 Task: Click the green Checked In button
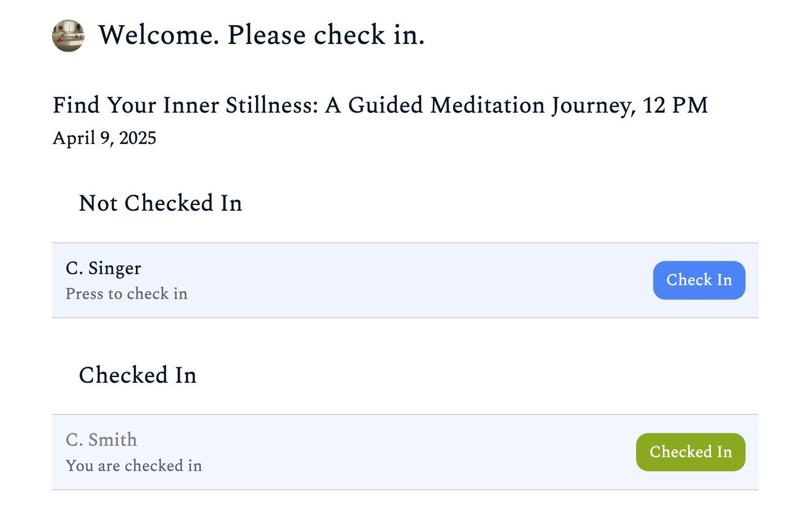tap(690, 452)
